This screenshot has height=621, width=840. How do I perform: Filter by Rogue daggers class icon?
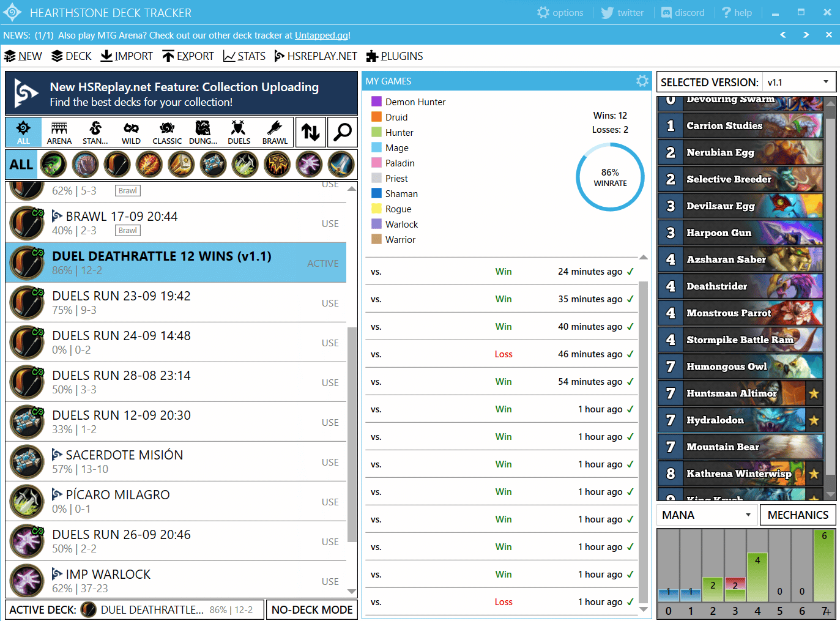point(245,165)
